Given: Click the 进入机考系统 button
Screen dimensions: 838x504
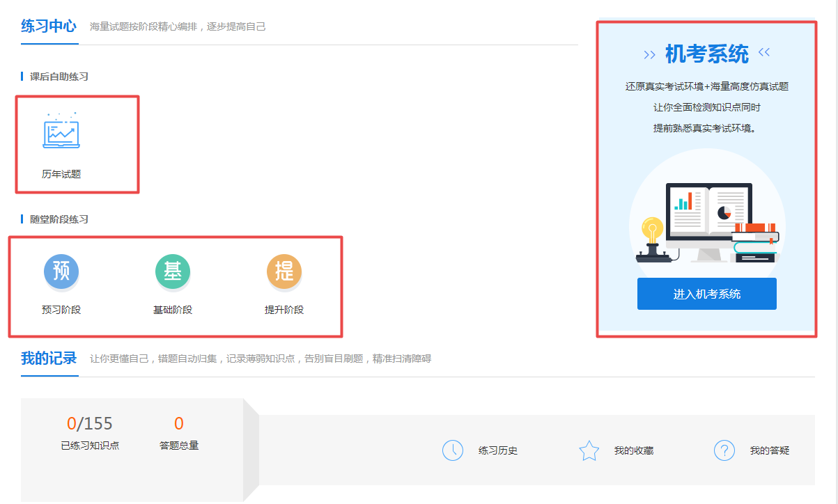Looking at the screenshot, I should (x=706, y=294).
